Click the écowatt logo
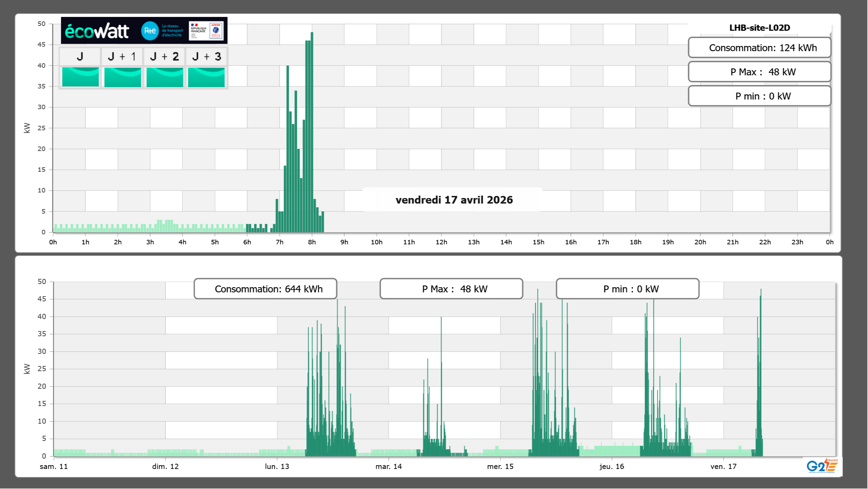Image resolution: width=868 pixels, height=489 pixels. point(97,31)
